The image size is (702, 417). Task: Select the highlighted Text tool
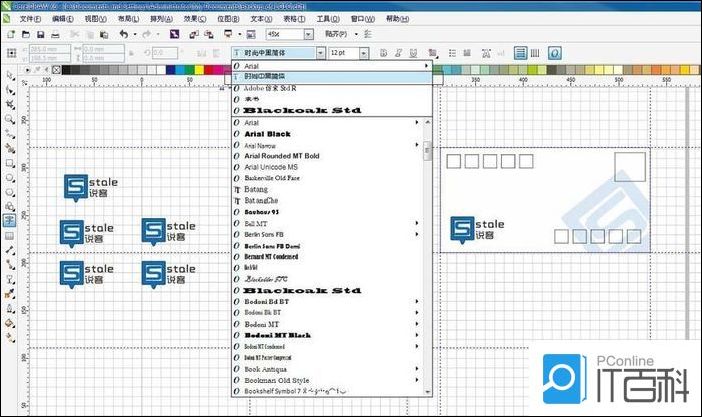(9, 220)
